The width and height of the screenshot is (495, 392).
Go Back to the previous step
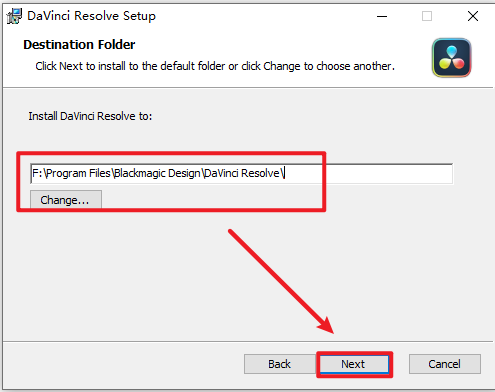click(x=279, y=364)
